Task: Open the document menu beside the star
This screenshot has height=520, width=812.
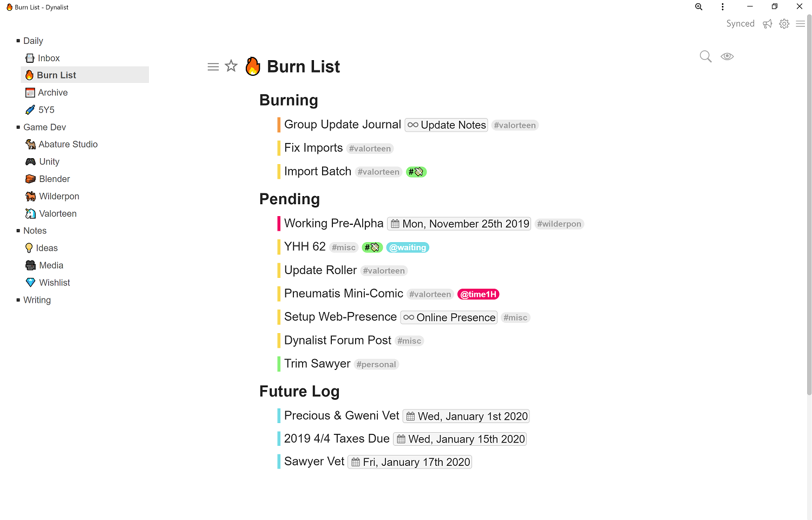Action: click(x=213, y=67)
